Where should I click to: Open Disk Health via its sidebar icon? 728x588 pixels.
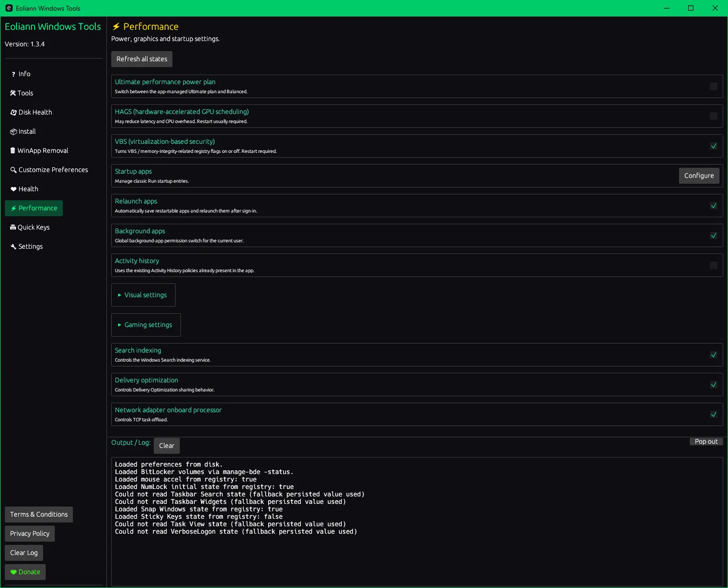[x=13, y=112]
